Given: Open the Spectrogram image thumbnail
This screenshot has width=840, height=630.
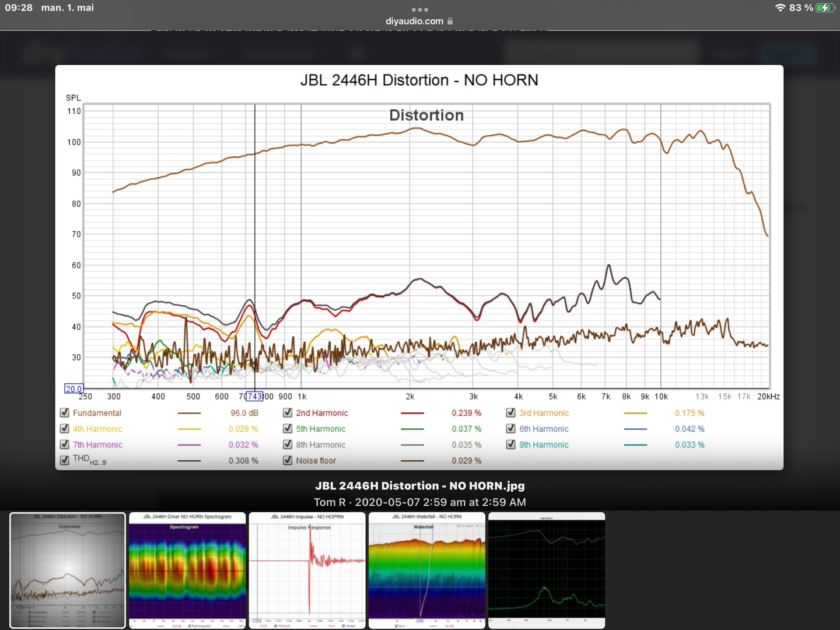Looking at the screenshot, I should pos(187,570).
